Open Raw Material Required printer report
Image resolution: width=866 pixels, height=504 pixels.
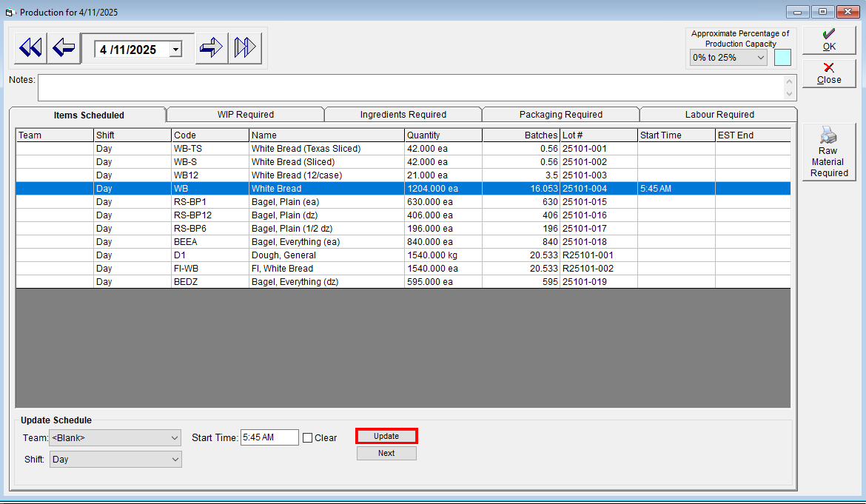828,152
